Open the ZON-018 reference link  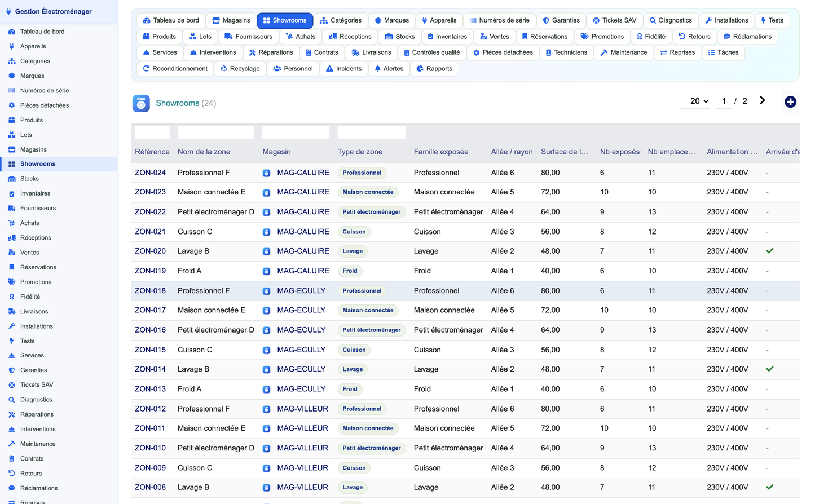[x=150, y=291]
